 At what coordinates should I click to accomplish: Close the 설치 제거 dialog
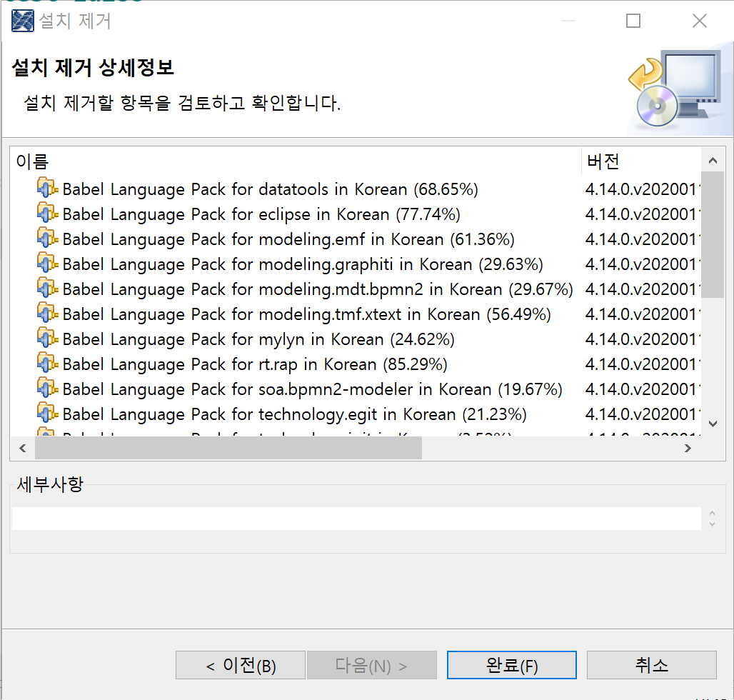coord(700,21)
